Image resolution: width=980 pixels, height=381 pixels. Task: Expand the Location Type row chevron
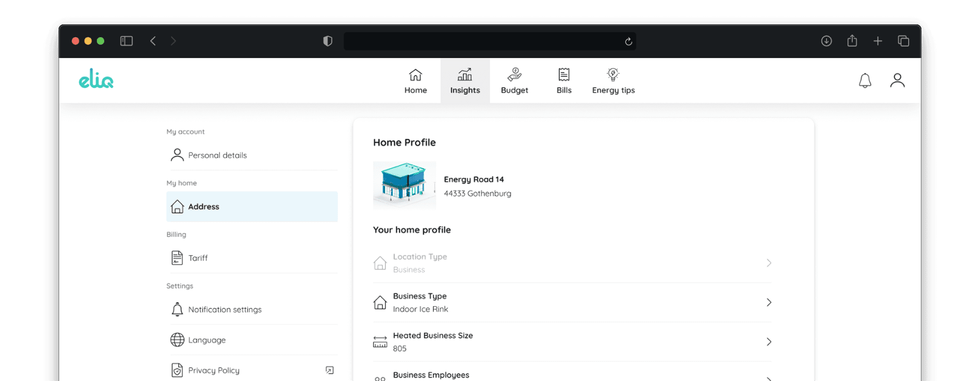769,263
